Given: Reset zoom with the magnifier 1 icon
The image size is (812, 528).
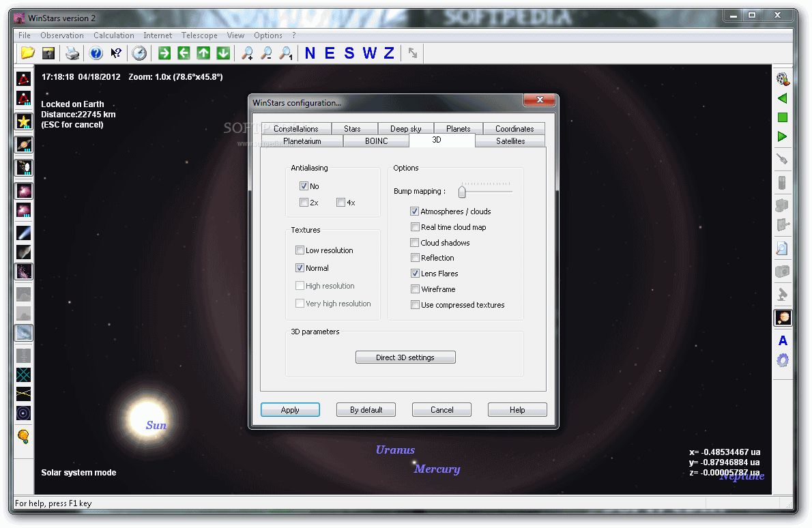Looking at the screenshot, I should [x=286, y=53].
